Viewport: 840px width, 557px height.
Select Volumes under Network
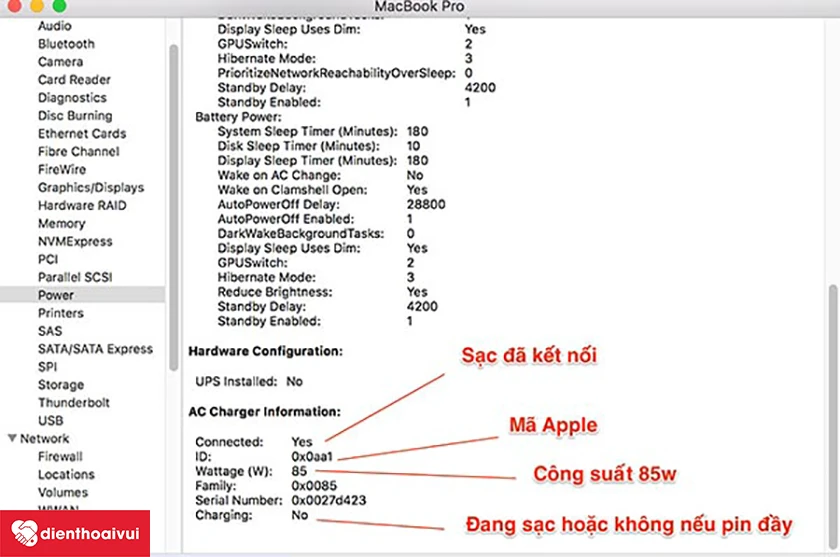tap(63, 492)
